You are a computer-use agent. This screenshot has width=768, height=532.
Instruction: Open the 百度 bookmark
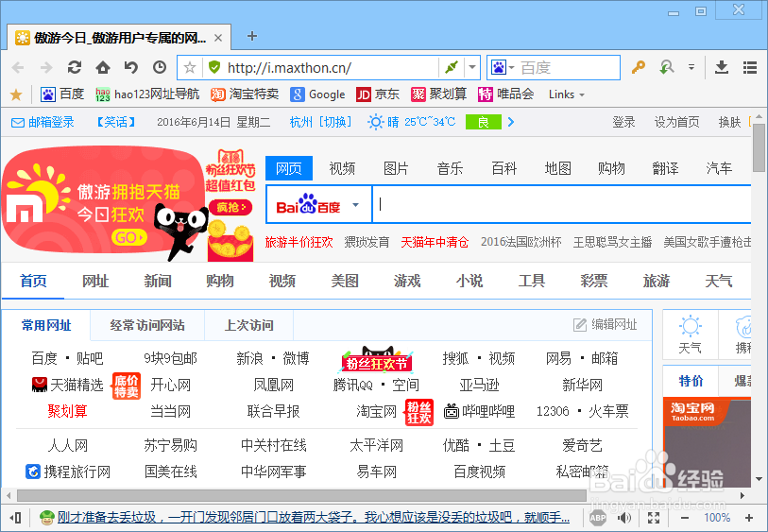click(62, 94)
